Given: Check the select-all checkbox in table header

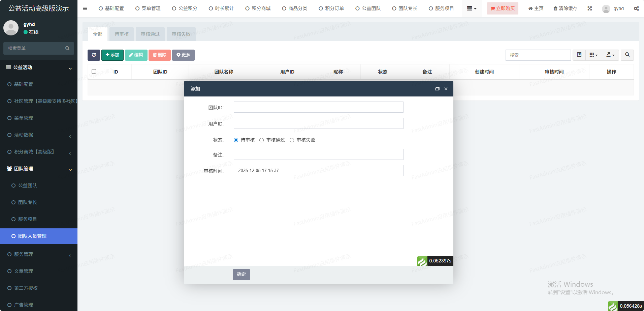Looking at the screenshot, I should [x=94, y=72].
